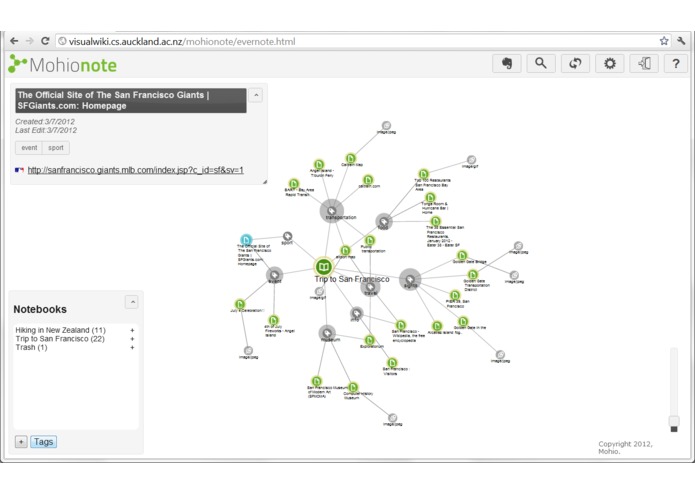Go back with browser back arrow
The width and height of the screenshot is (695, 494).
pos(14,41)
